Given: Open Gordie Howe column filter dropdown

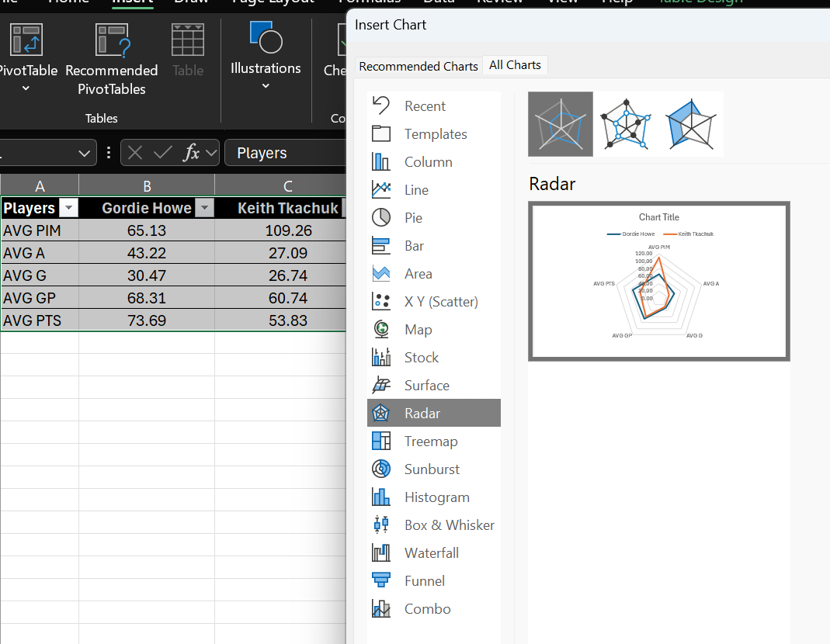Looking at the screenshot, I should 205,208.
